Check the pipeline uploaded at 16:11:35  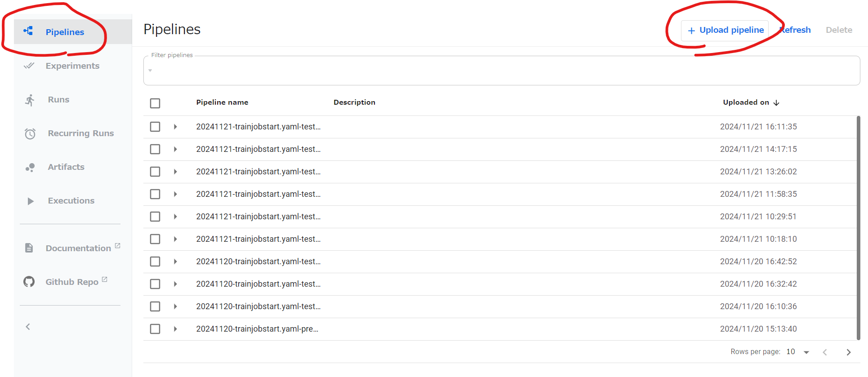(x=155, y=127)
